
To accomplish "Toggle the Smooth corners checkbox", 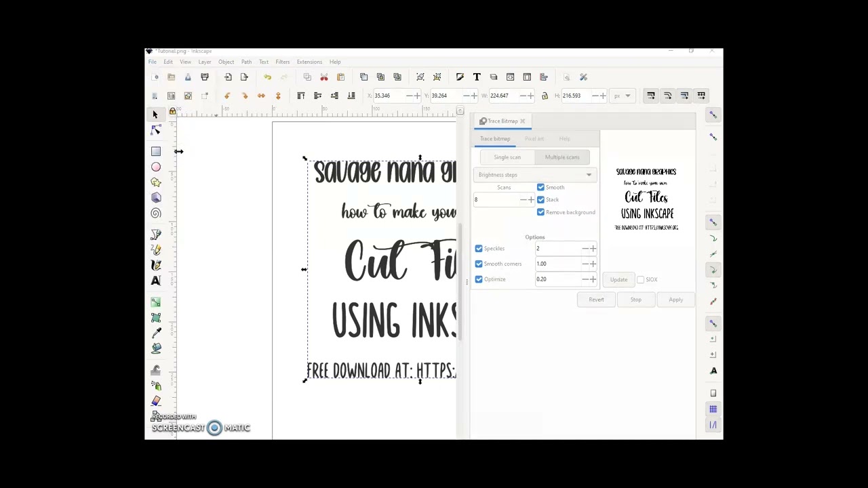I will click(x=479, y=264).
